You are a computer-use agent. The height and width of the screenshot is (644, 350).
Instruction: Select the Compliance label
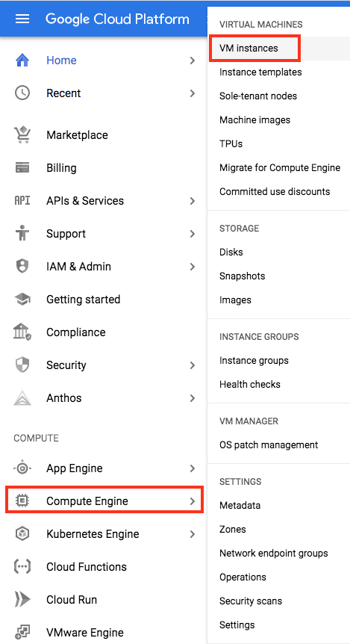(x=76, y=332)
